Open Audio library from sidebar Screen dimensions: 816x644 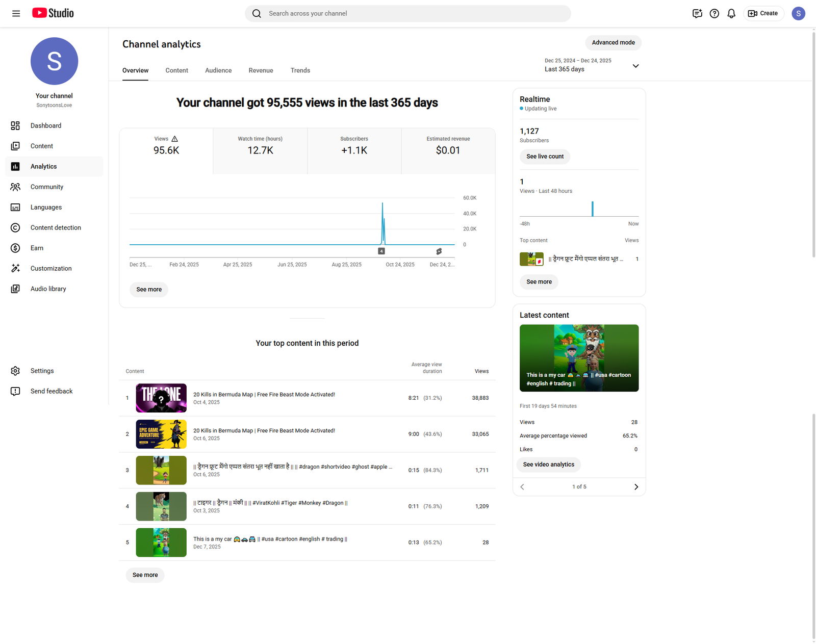(x=48, y=289)
